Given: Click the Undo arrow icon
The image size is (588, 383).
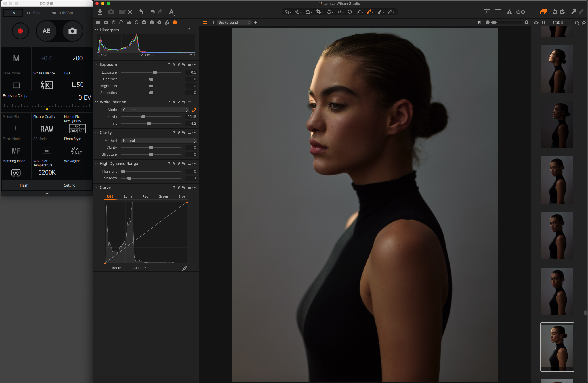Looking at the screenshot, I should 152,12.
